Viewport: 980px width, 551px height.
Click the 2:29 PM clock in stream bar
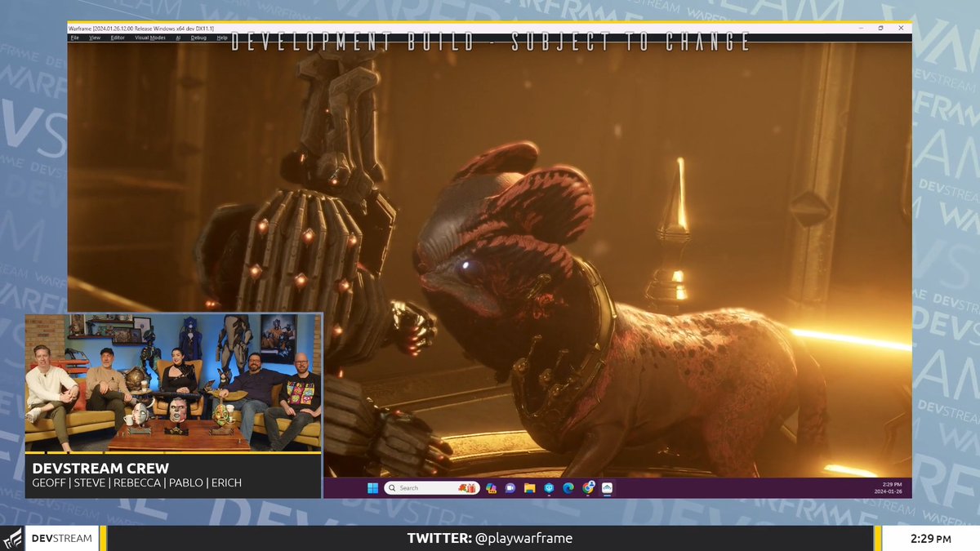tap(930, 539)
